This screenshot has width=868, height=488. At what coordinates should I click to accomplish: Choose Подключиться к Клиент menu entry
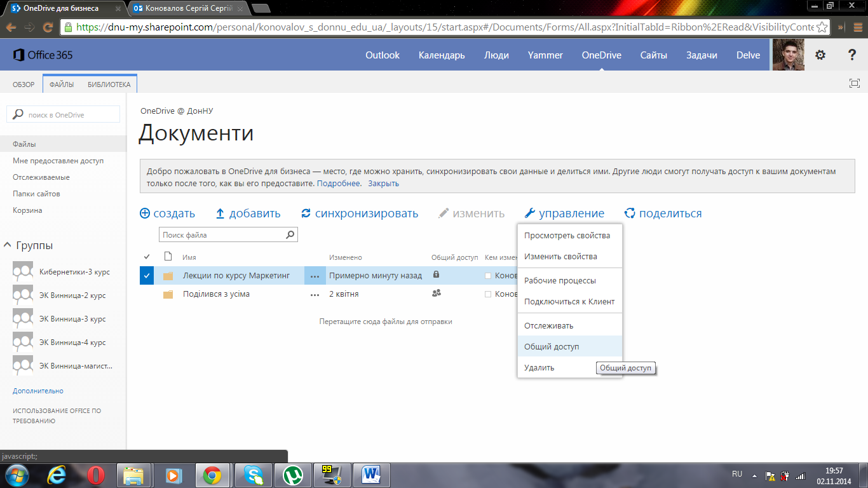coord(570,302)
